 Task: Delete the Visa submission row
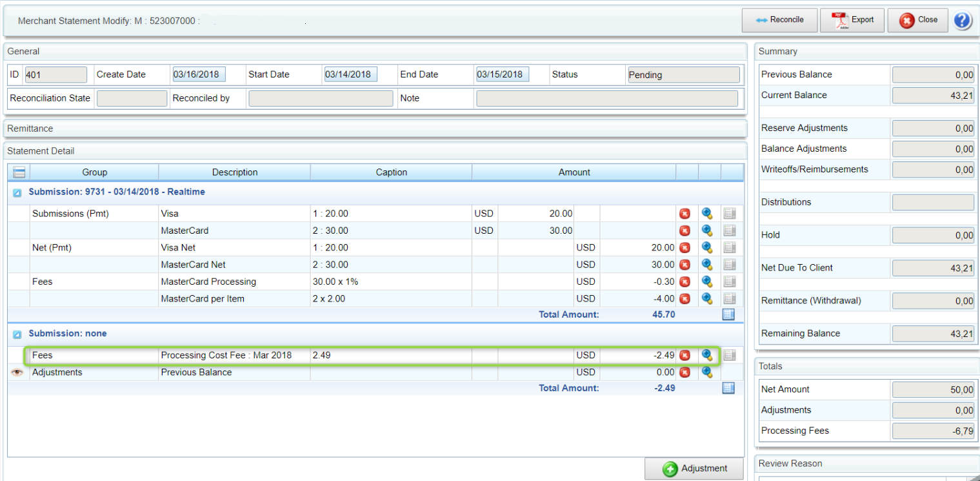click(685, 214)
